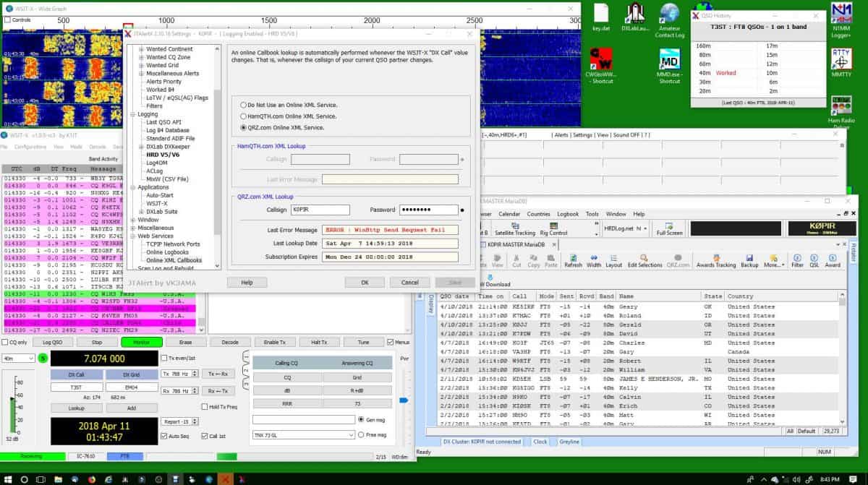This screenshot has height=485, width=868.
Task: Click the Enable Tx button
Action: pyautogui.click(x=275, y=342)
